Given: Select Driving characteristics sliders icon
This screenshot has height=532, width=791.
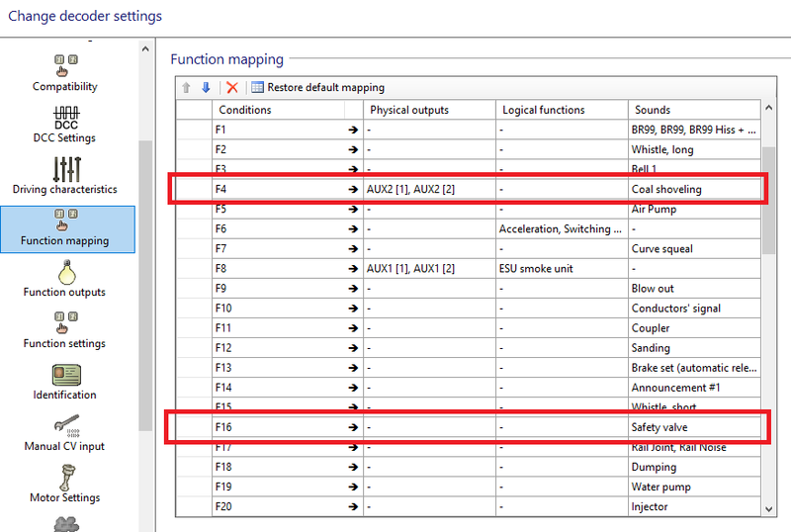Looking at the screenshot, I should coord(65,167).
